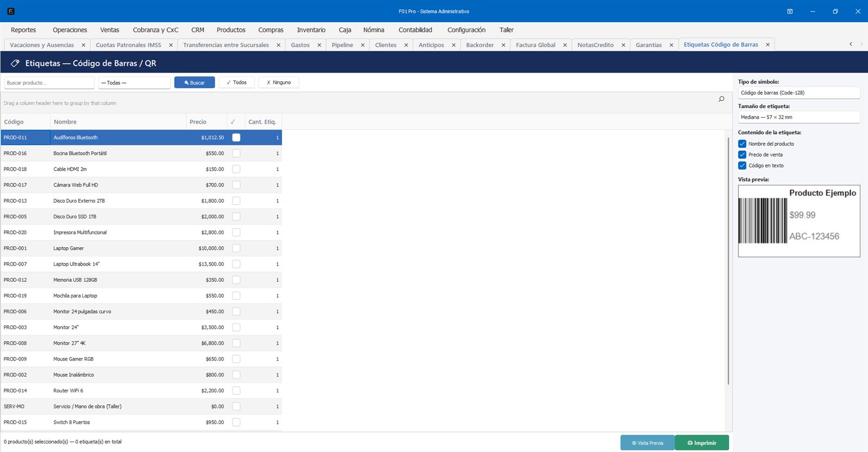Select the checkbox for Cable HDMI 2m
This screenshot has width=868, height=452.
pyautogui.click(x=236, y=169)
